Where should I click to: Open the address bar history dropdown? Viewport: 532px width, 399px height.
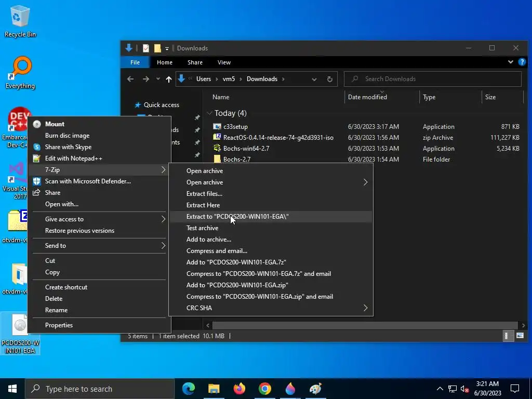pos(314,79)
